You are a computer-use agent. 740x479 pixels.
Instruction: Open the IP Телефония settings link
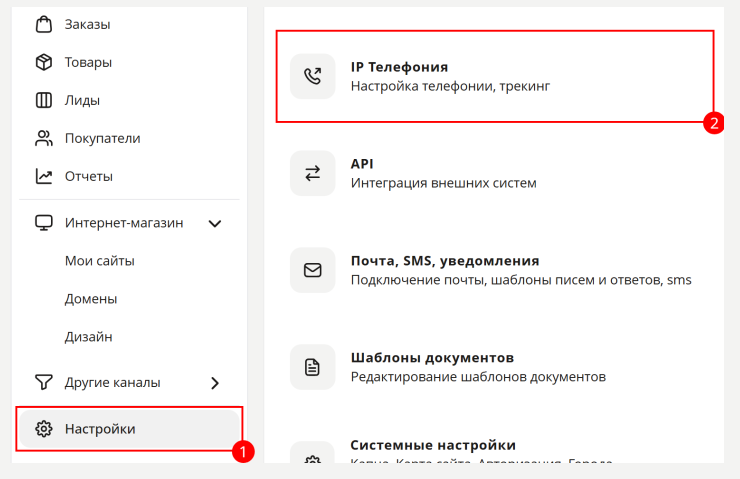click(x=399, y=67)
